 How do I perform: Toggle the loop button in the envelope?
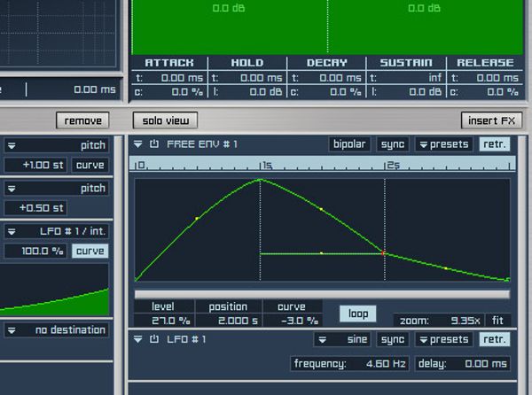click(x=358, y=314)
